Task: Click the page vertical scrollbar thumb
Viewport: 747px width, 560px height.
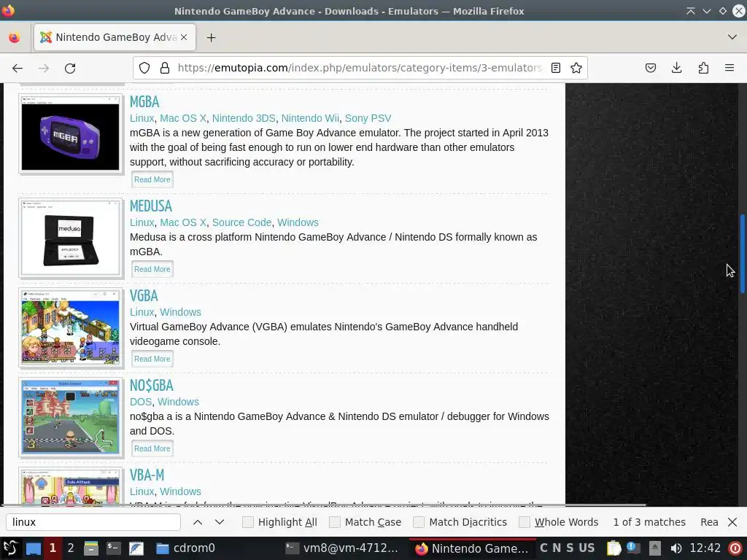Action: click(742, 253)
